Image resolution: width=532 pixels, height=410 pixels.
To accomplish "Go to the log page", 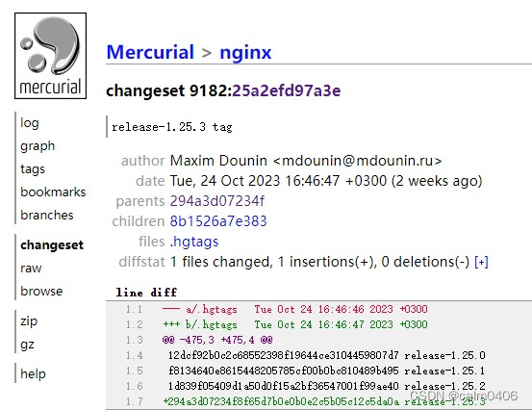I will (30, 123).
